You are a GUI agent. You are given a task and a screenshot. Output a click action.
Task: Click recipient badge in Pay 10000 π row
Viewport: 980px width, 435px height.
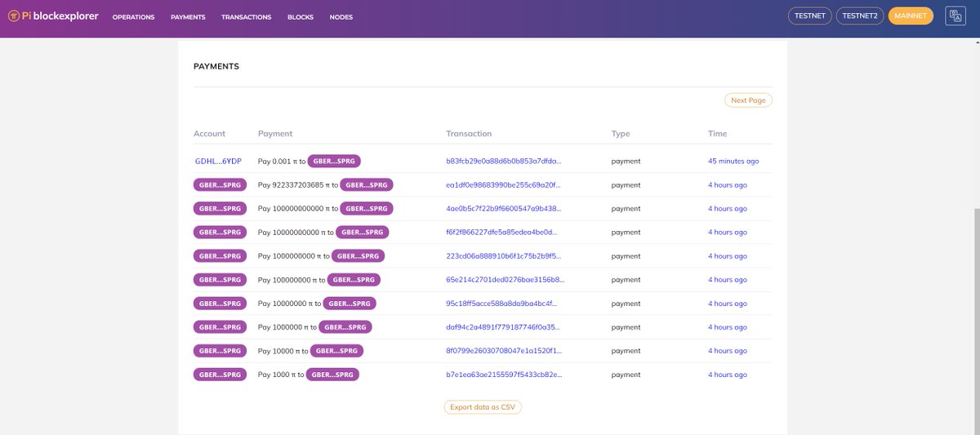pyautogui.click(x=336, y=351)
